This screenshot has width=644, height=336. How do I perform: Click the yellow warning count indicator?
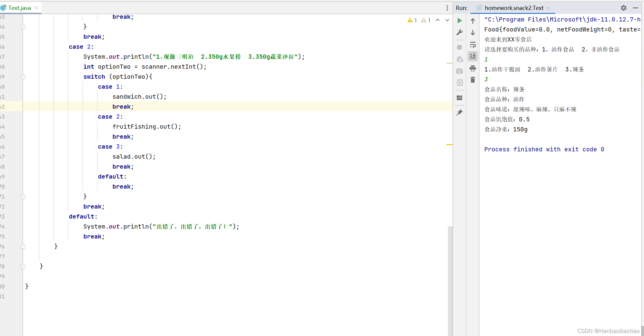tap(412, 20)
